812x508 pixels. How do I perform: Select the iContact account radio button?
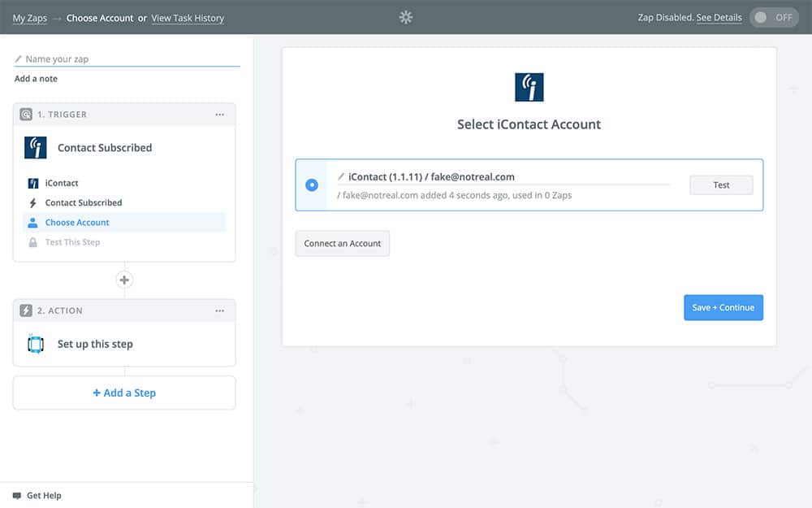tap(312, 185)
